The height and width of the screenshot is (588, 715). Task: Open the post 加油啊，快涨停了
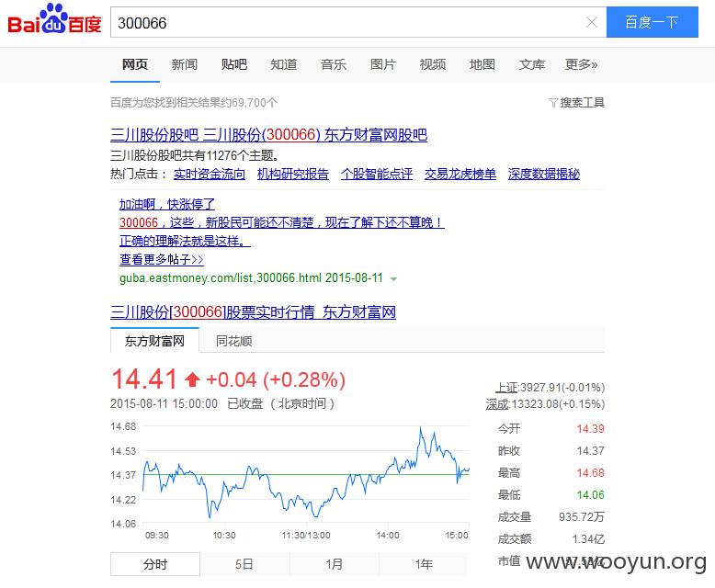167,204
